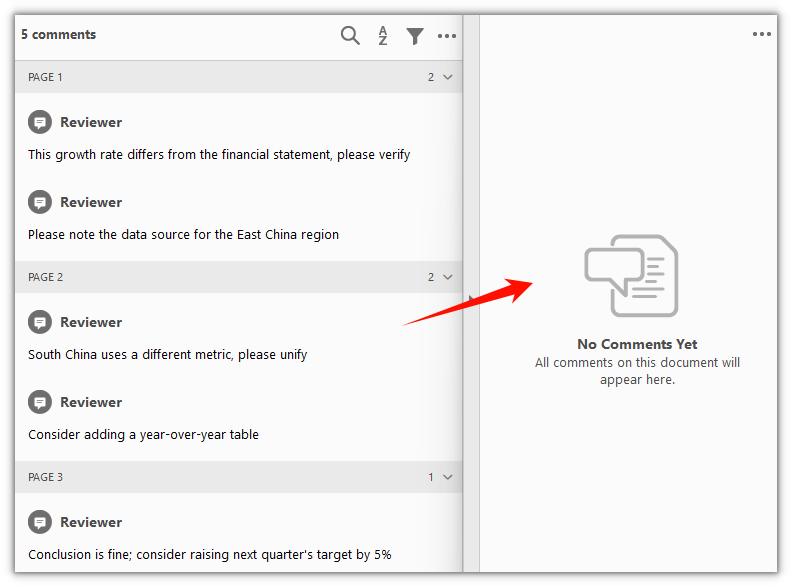Collapse the PAGE 3 comments section

448,477
